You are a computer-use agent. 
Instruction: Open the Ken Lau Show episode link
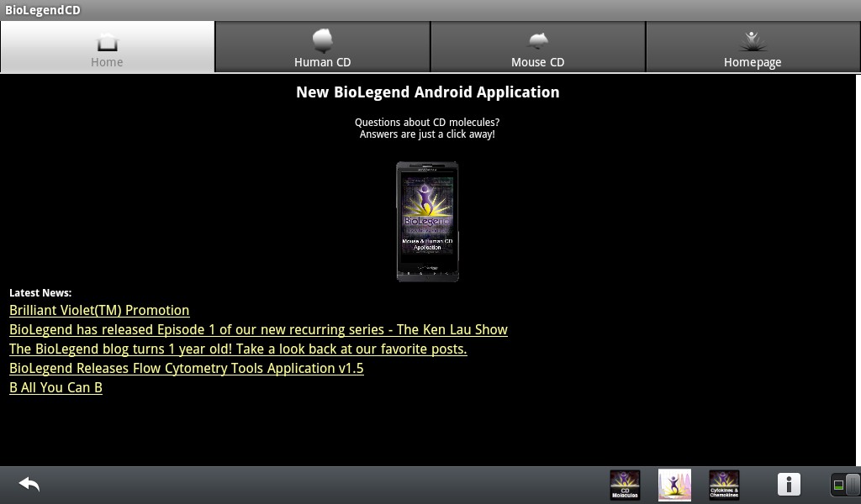coord(258,329)
